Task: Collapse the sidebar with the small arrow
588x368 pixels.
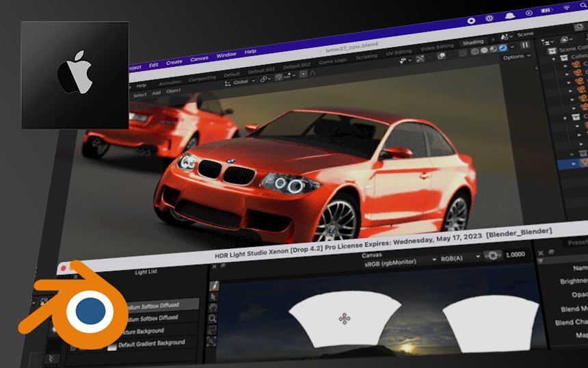Action: coord(536,68)
